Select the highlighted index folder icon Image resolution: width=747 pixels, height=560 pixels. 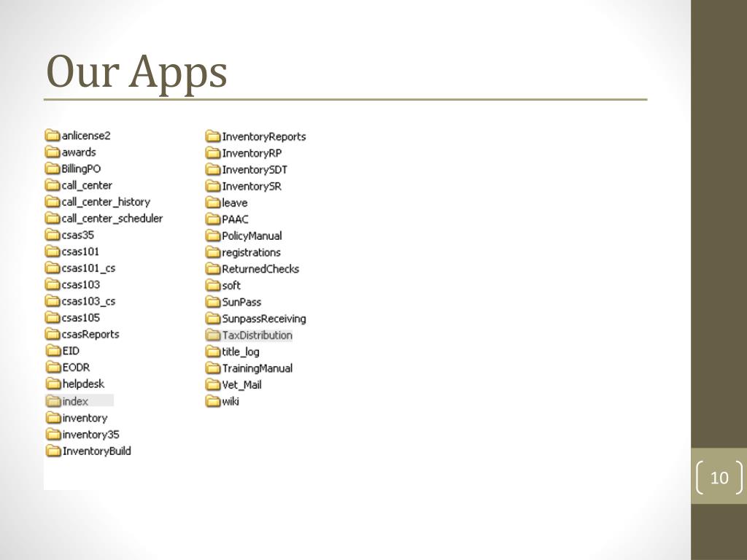point(53,402)
